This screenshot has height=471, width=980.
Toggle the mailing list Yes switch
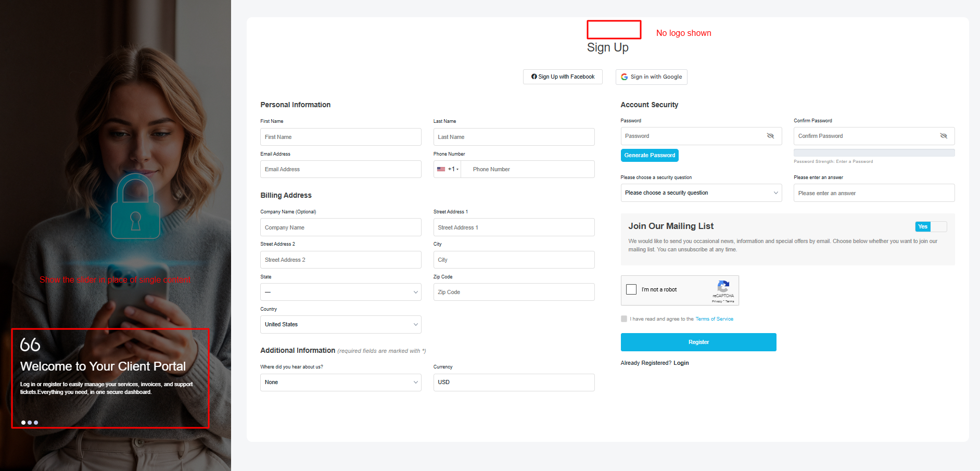pyautogui.click(x=931, y=226)
